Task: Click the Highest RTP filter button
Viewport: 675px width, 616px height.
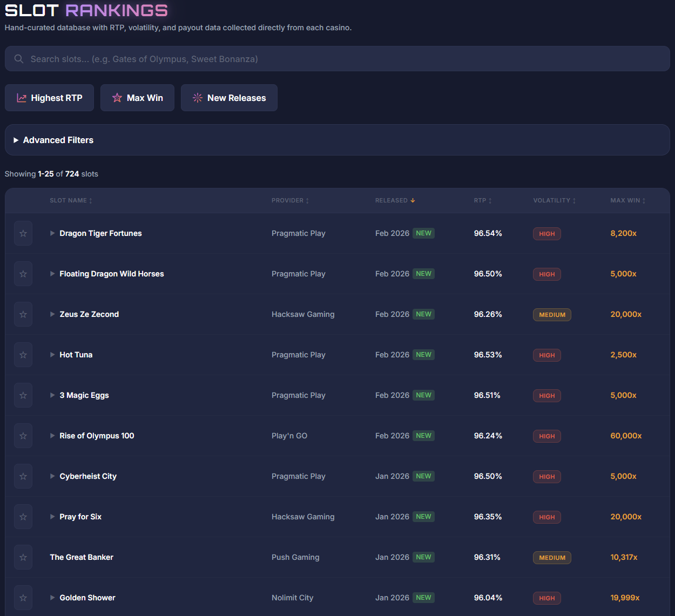Action: click(49, 98)
